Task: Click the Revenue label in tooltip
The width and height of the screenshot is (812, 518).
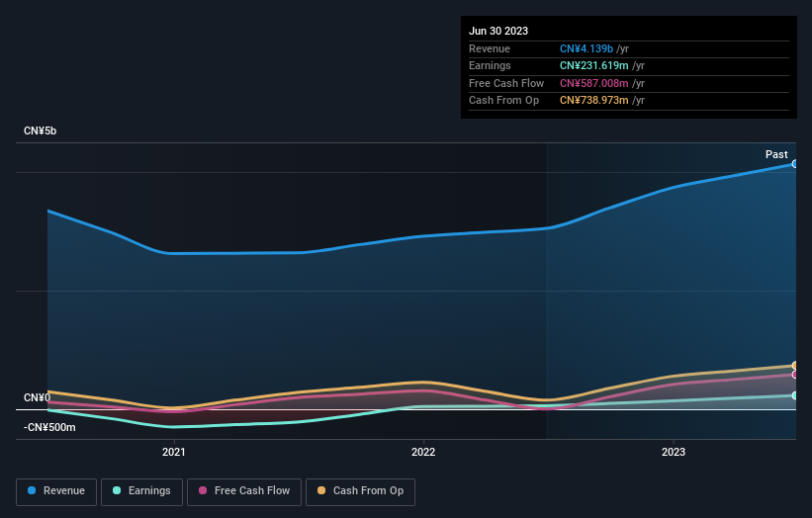Action: [x=490, y=48]
